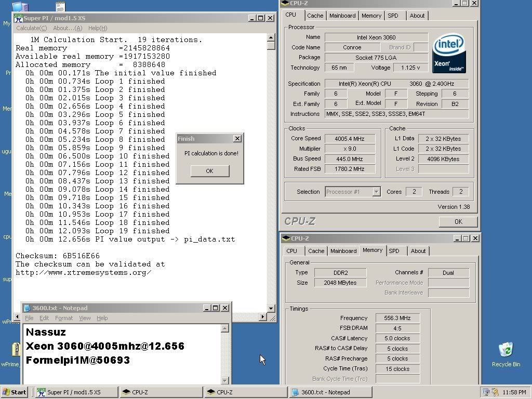Close the Finish dialog with X
The width and height of the screenshot is (532, 399).
237,138
